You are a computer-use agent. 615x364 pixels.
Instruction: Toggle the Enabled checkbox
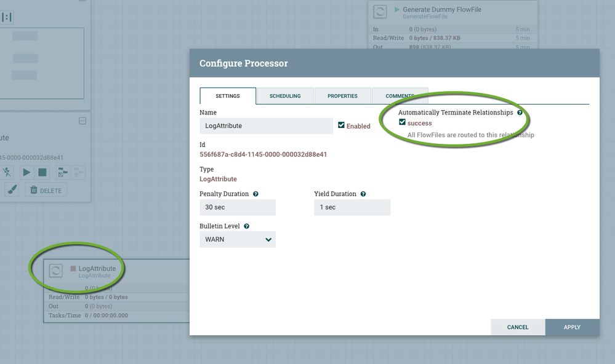click(341, 125)
